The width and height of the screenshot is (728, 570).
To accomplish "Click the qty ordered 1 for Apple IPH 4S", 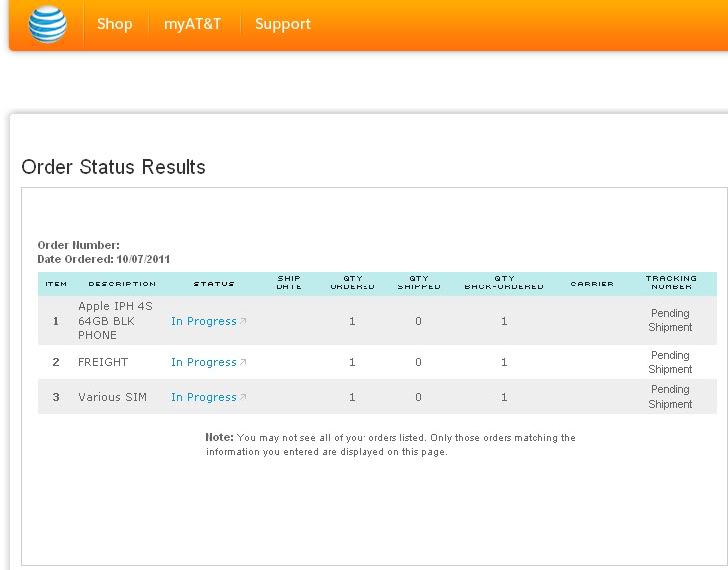I will tap(352, 321).
